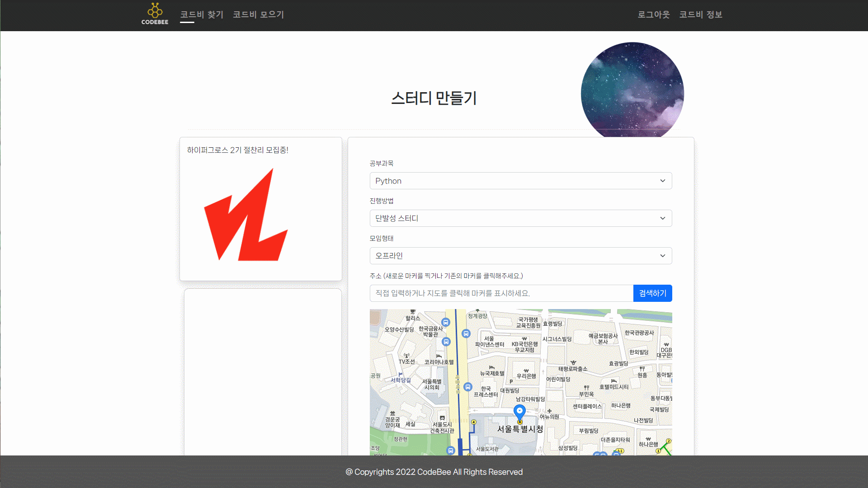Screen dimensions: 868x488
Task: Expand the 공부과목 Python dropdown
Action: (520, 181)
